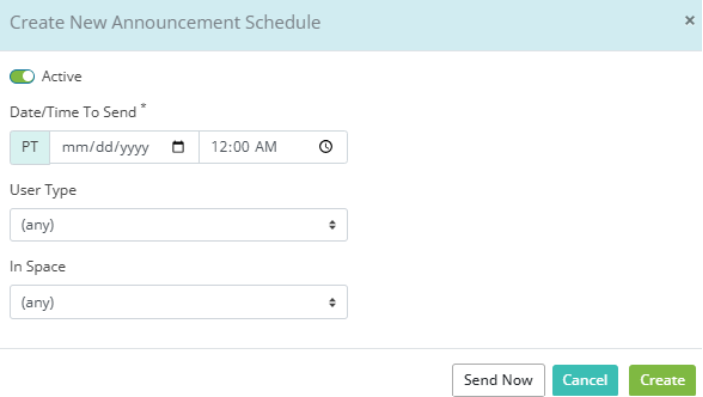
Task: Select the month segment in date field
Action: [71, 147]
